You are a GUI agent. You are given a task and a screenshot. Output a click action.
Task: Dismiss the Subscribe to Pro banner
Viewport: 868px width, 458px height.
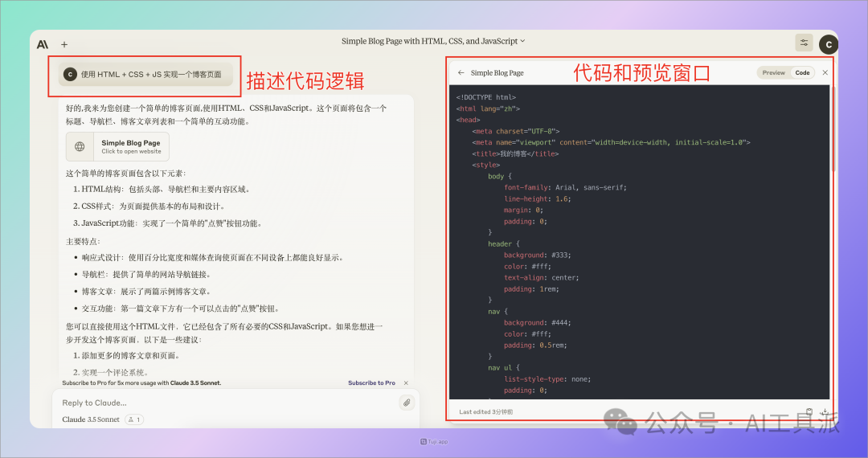pyautogui.click(x=406, y=383)
